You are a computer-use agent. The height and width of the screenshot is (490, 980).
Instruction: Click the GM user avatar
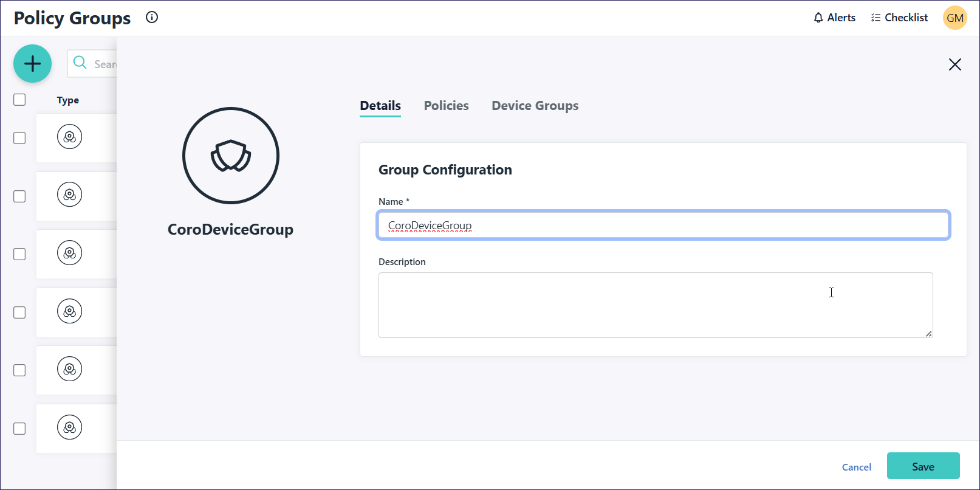[954, 18]
